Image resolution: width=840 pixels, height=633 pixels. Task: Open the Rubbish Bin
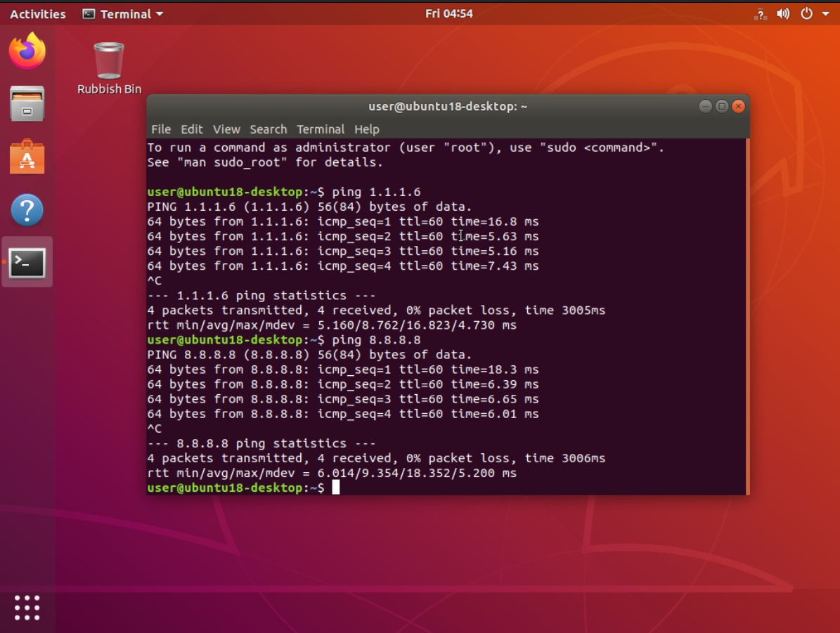click(x=108, y=60)
